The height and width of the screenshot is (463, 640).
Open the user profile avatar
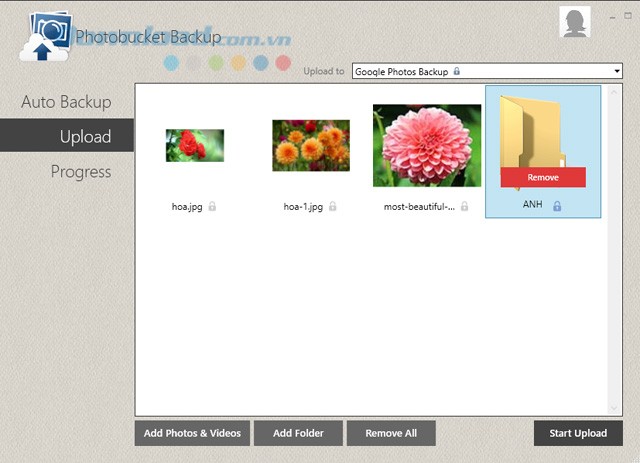[x=574, y=22]
